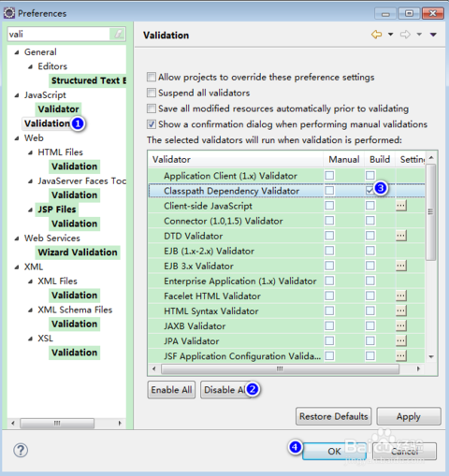449x476 pixels.
Task: Collapse the HTML Files tree node
Action: tap(30, 152)
